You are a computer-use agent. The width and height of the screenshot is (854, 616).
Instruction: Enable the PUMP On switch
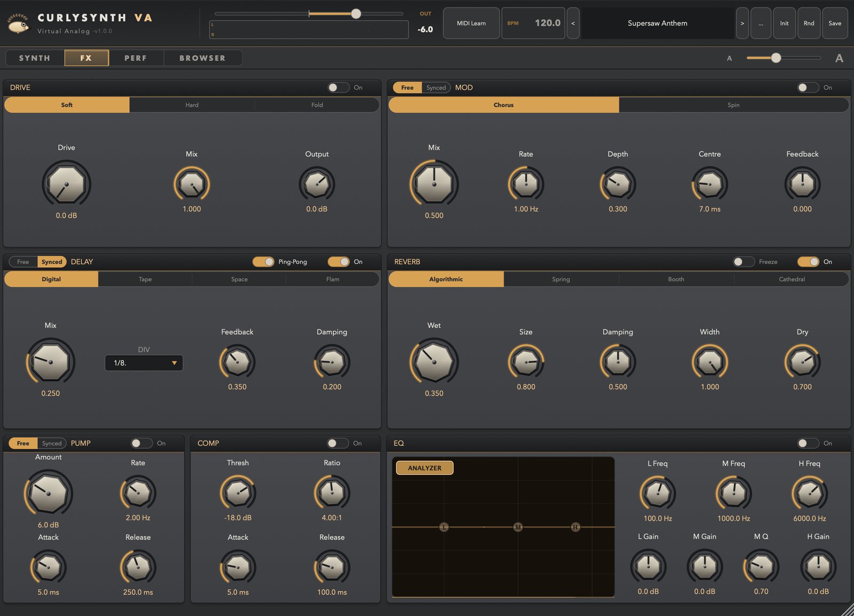141,443
